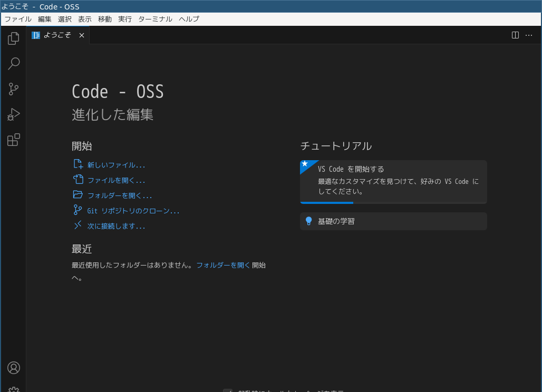Close the ようこそ tab
Image resolution: width=542 pixels, height=392 pixels.
coord(82,35)
